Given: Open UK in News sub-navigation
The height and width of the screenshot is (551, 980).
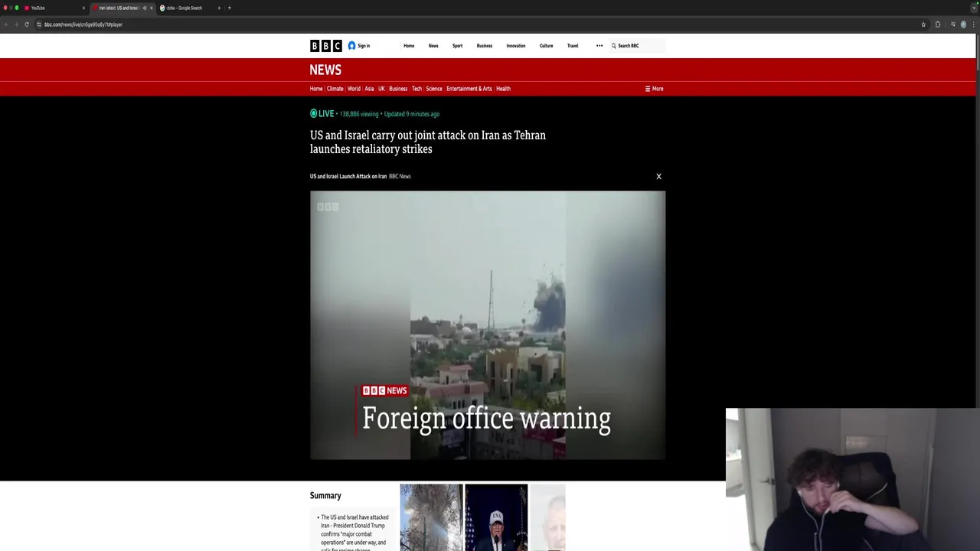Looking at the screenshot, I should pyautogui.click(x=381, y=89).
